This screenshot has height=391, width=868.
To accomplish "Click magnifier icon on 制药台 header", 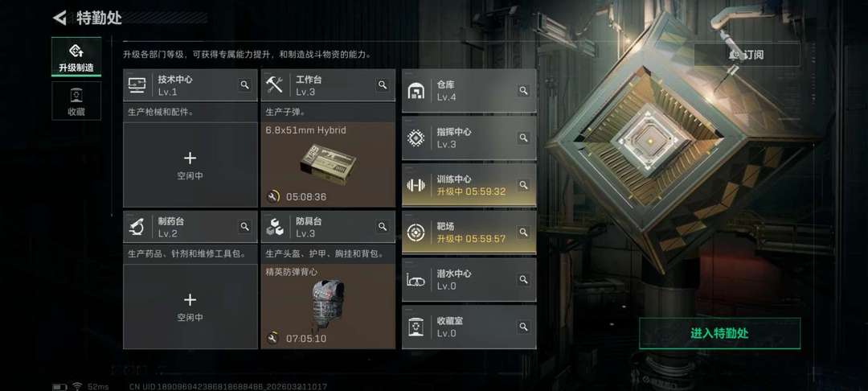I will pos(244,227).
